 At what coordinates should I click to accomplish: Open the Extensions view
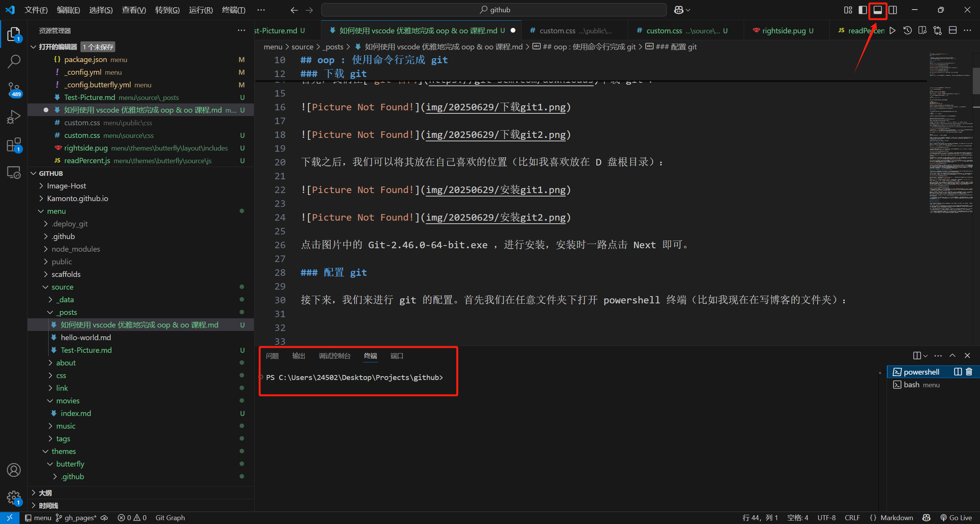pyautogui.click(x=14, y=145)
